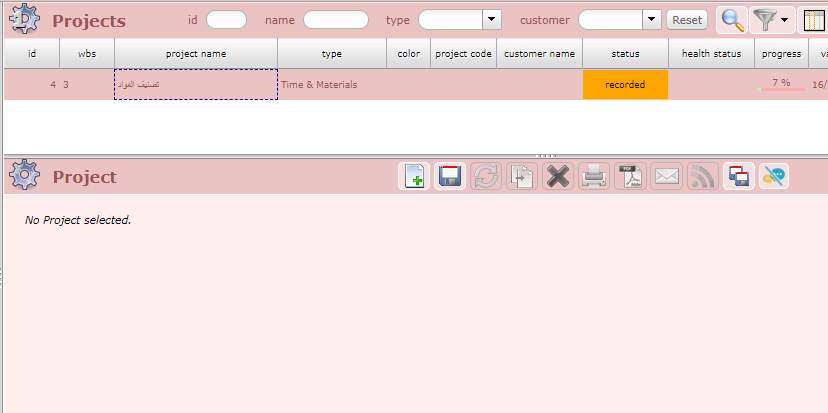Click the multiple windows mode icon

click(738, 177)
